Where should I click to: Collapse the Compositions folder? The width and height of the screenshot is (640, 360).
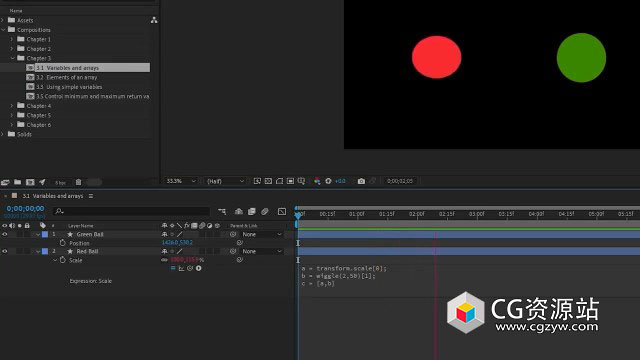[x=3, y=30]
